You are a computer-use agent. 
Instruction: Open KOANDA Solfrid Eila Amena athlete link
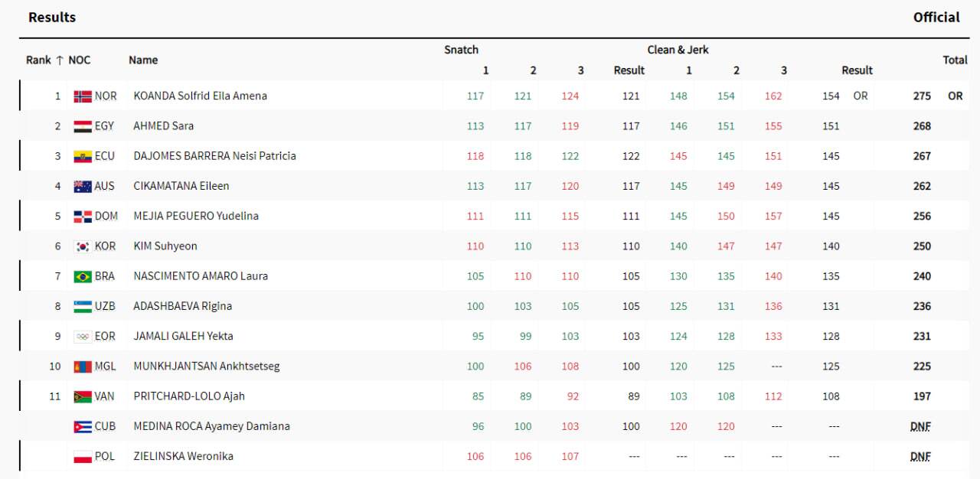coord(200,96)
